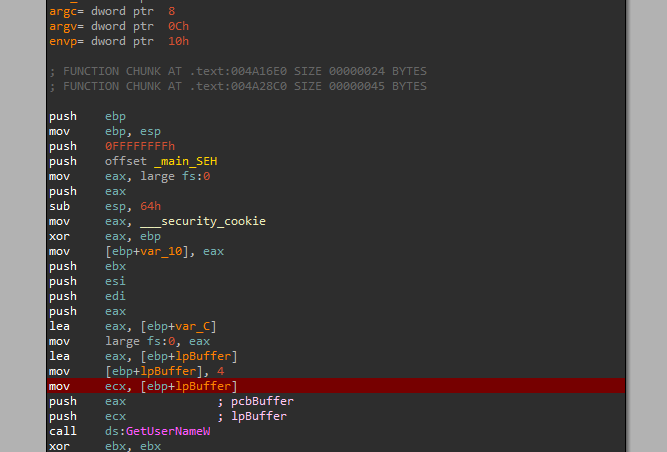The image size is (667, 452).
Task: Click the GetUserNameW function call
Action: coord(168,431)
